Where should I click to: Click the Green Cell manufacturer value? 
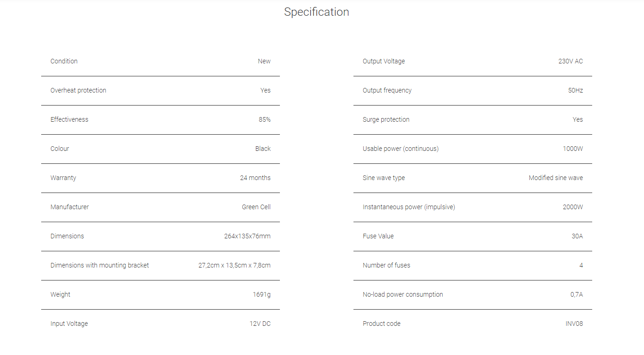coord(256,207)
